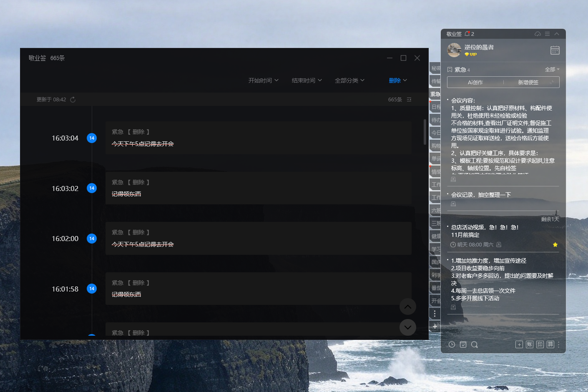
Task: Switch to the 国庆 category tab
Action: (x=435, y=262)
